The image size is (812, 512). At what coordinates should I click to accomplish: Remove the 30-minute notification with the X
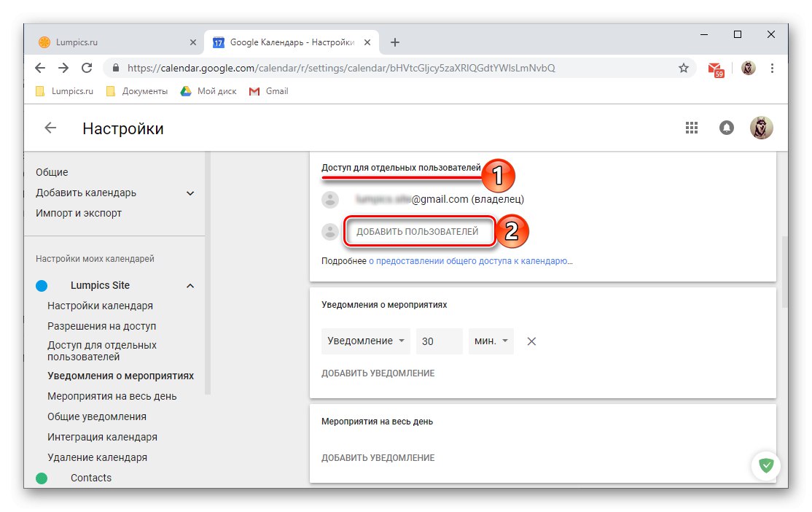pyautogui.click(x=531, y=341)
